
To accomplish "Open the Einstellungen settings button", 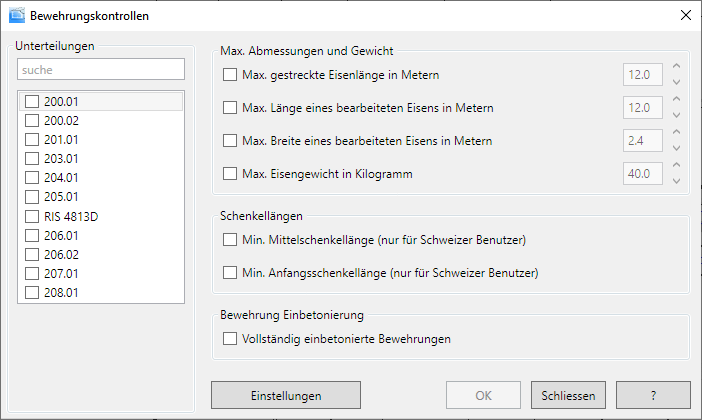I will click(286, 395).
